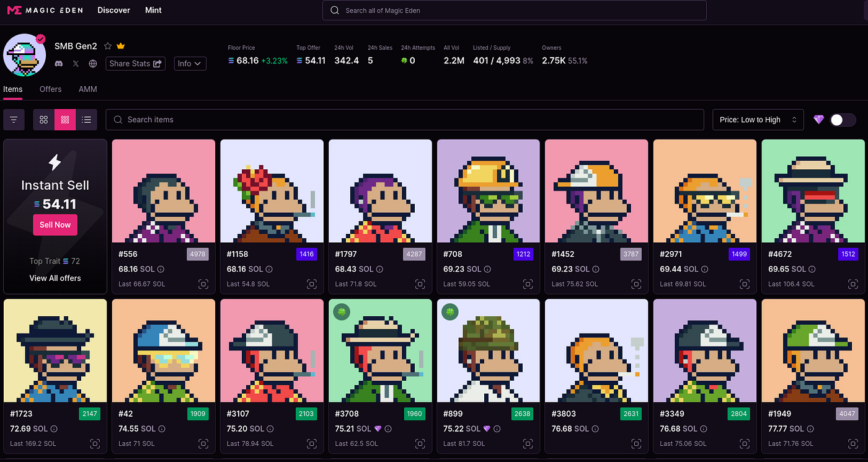Click Last 169.2 SOL text
This screenshot has height=462, width=868.
33,444
